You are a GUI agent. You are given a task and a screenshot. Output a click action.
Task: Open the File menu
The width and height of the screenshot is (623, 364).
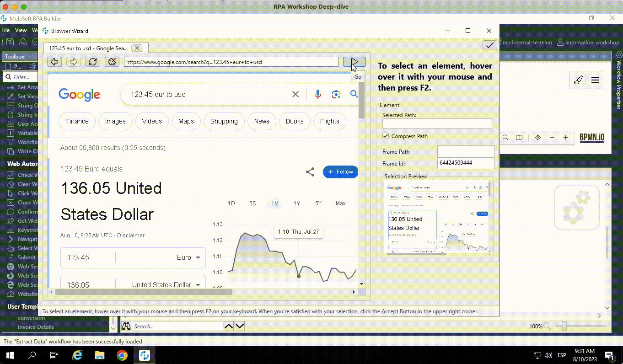pyautogui.click(x=5, y=30)
